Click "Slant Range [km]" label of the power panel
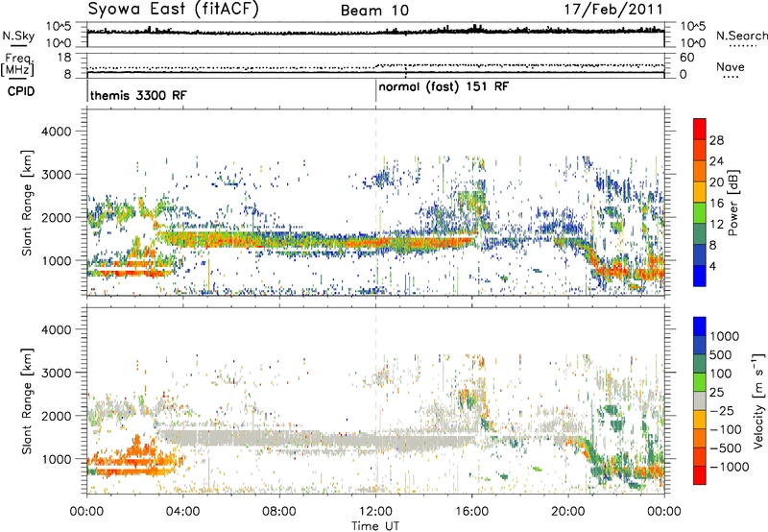 (x=27, y=203)
